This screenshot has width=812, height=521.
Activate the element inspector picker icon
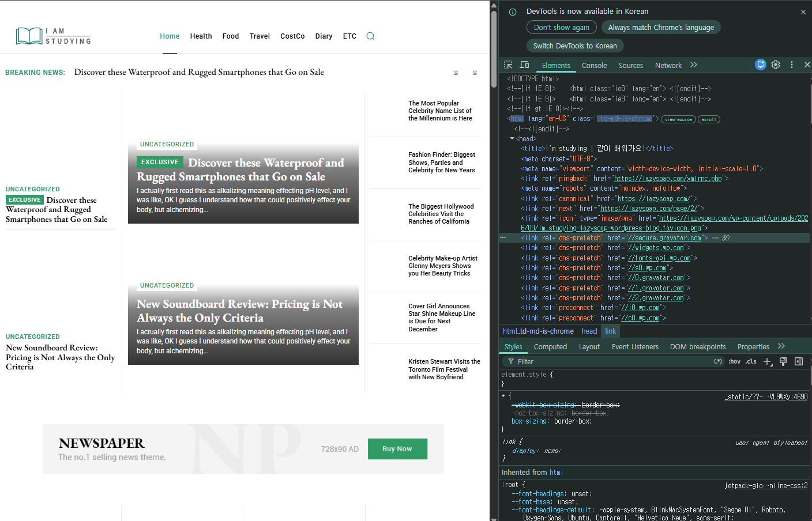coord(508,65)
